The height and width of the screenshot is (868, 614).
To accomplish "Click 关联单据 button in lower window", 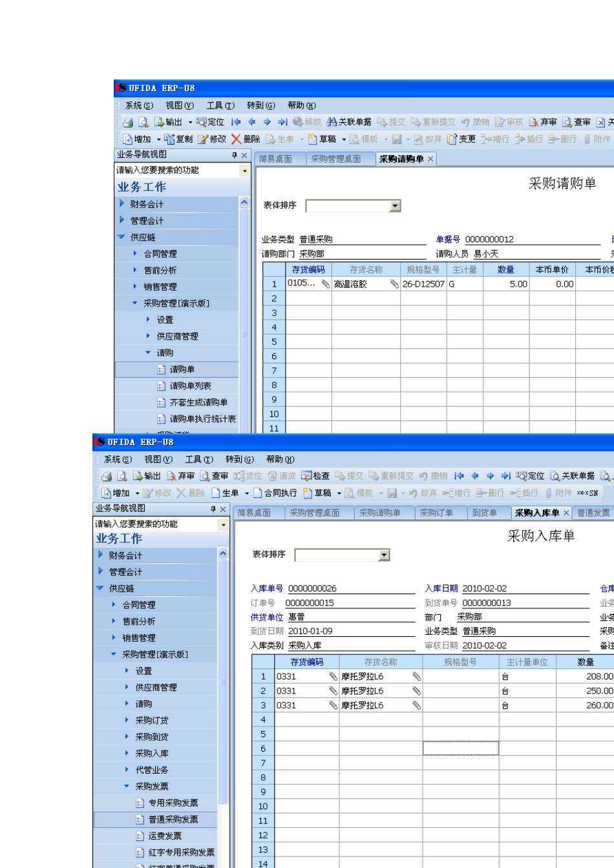I will [573, 476].
